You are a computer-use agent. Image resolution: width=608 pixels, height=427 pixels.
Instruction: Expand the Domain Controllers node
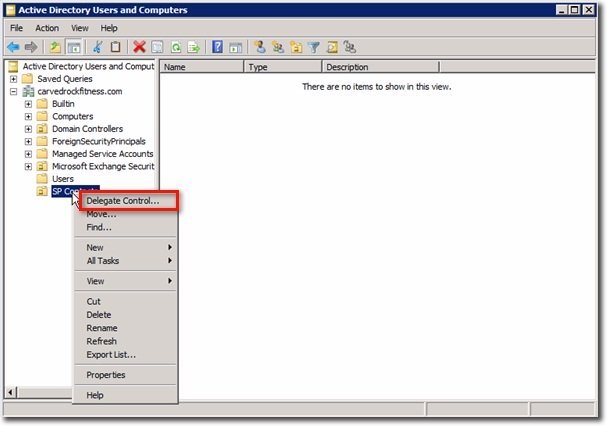click(x=28, y=129)
